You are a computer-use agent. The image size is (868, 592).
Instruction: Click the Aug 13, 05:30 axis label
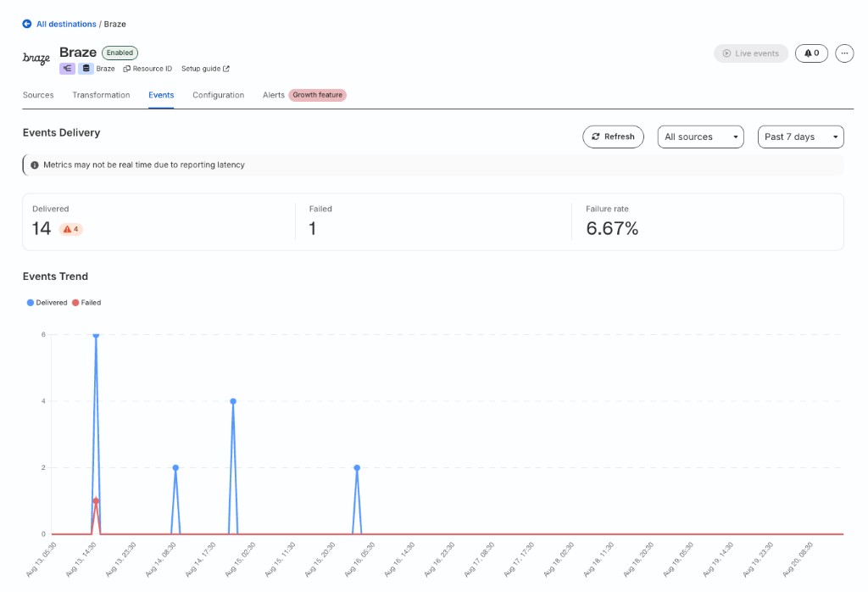[42, 560]
